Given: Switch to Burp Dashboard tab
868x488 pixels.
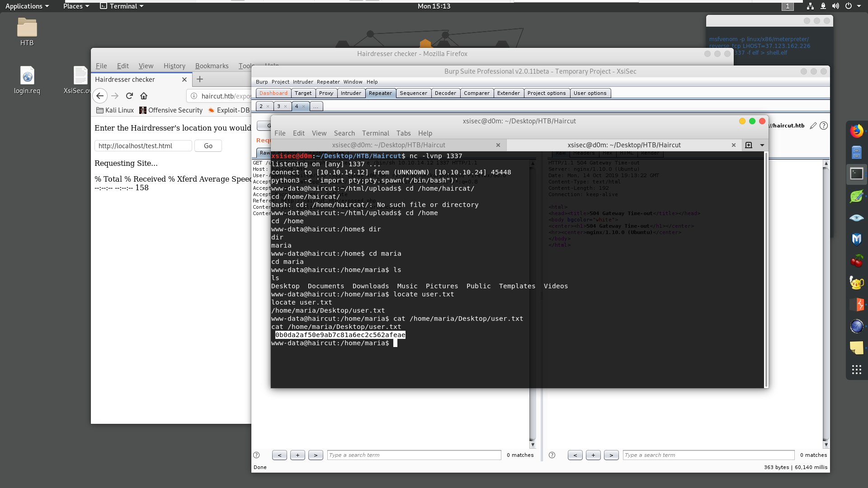Looking at the screenshot, I should coord(274,93).
